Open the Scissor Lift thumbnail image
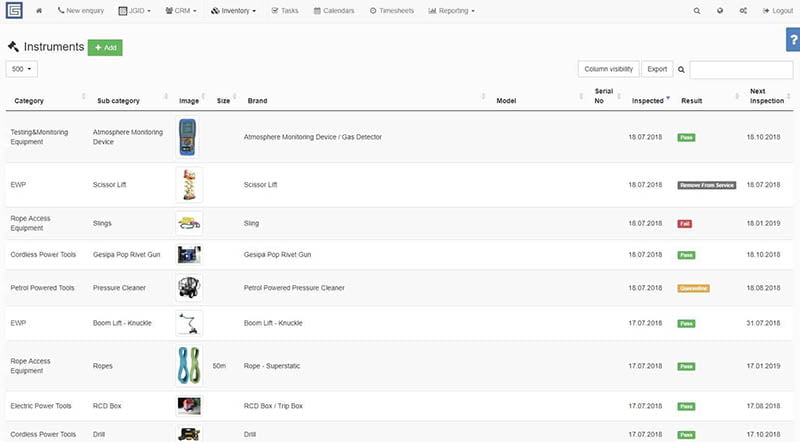This screenshot has width=800, height=442. pos(189,185)
